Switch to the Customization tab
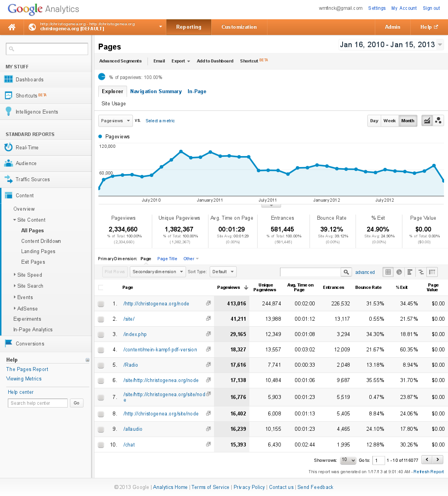The height and width of the screenshot is (496, 448). 239,27
